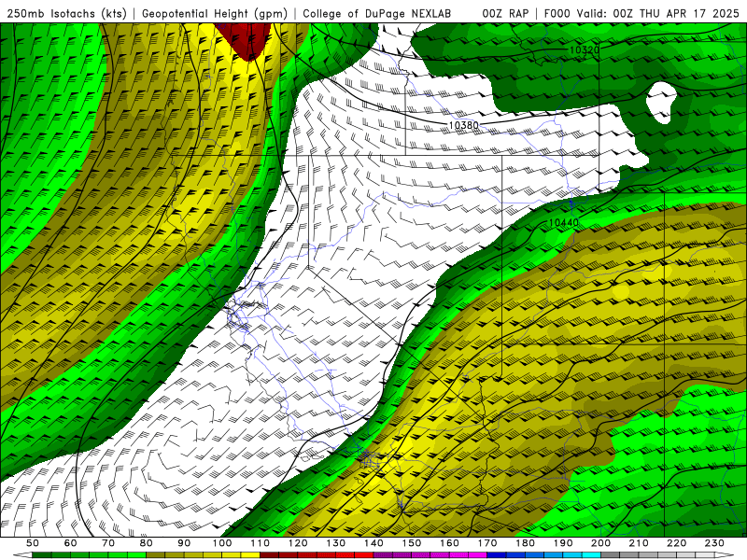
Task: Click the 10380 height contour label
Action: coord(463,125)
